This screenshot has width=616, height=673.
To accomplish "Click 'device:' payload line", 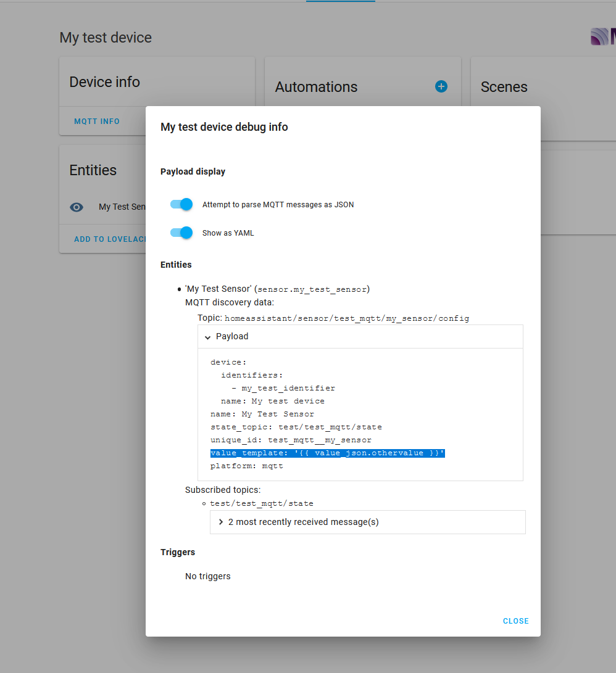I will click(228, 362).
